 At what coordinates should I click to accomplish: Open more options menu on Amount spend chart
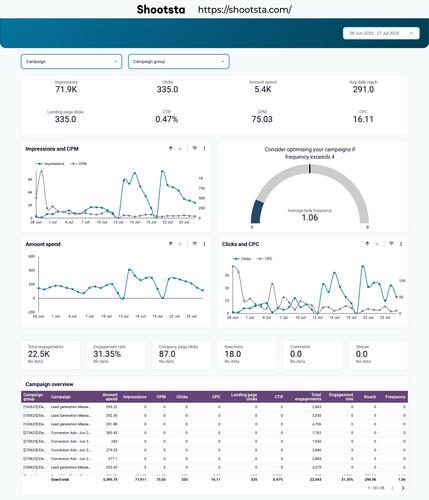pyautogui.click(x=204, y=244)
